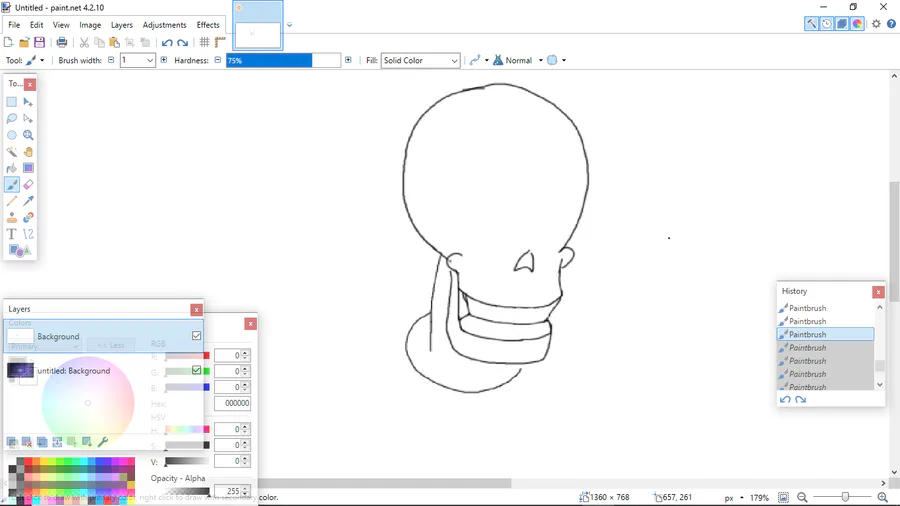900x506 pixels.
Task: Toggle the Layers window button
Action: pos(842,24)
